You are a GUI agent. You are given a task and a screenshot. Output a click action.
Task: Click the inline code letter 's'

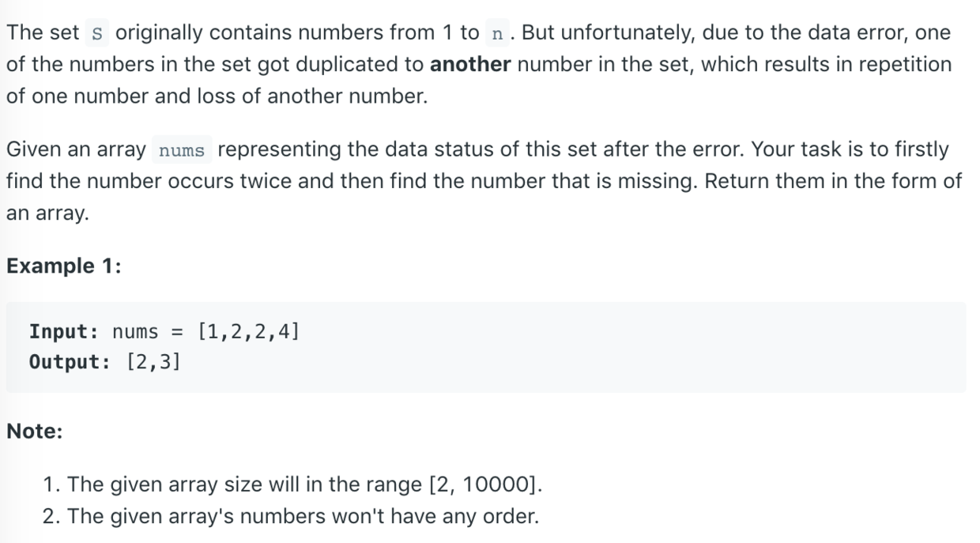coord(98,34)
